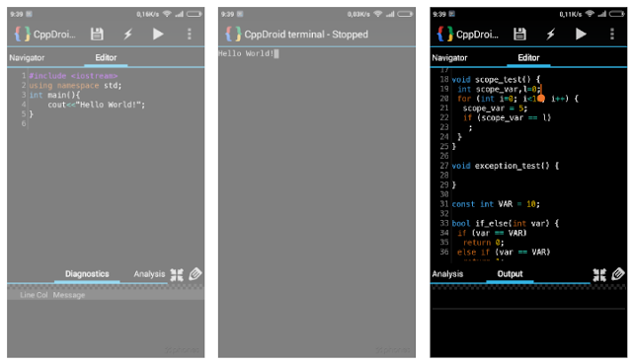
Task: Click 'int main(){' line in left editor
Action: (54, 95)
